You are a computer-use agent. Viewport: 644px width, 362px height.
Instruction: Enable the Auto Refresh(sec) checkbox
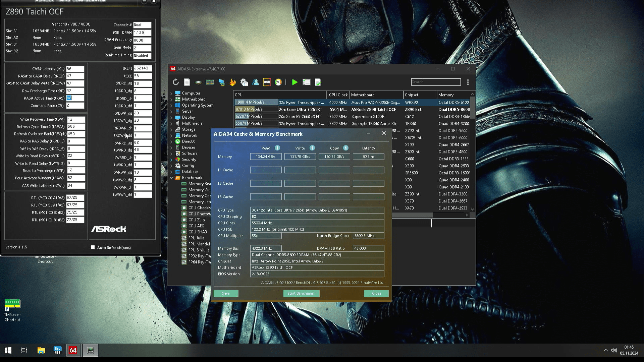click(93, 247)
